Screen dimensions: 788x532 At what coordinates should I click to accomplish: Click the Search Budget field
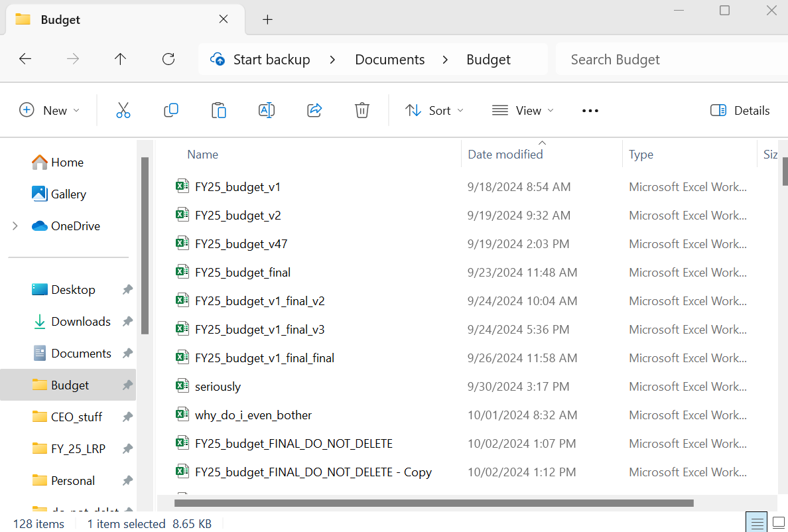tap(671, 59)
